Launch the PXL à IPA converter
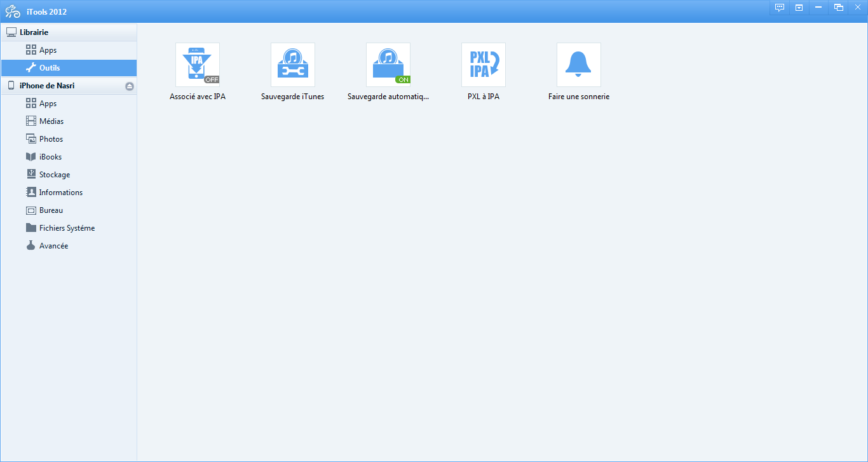This screenshot has width=868, height=462. pos(484,65)
